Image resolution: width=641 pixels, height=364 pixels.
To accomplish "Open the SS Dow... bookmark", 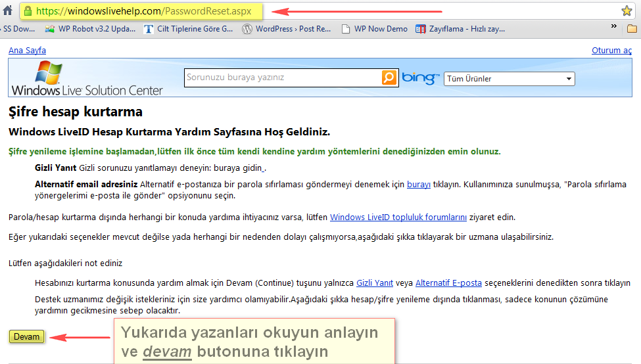I will click(18, 29).
